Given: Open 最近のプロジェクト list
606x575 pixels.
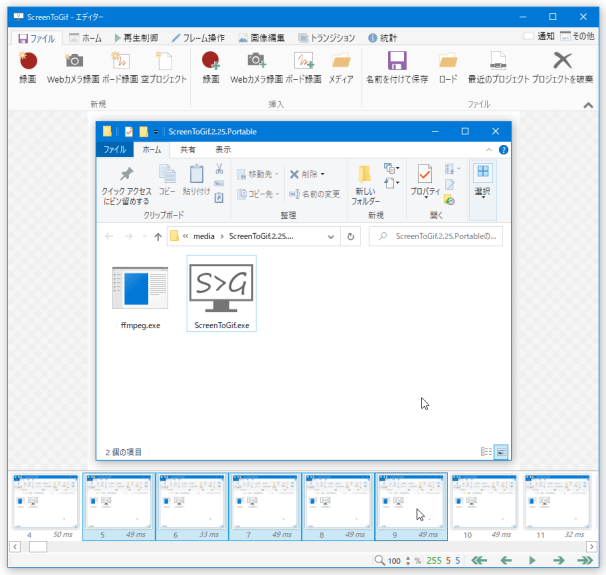Looking at the screenshot, I should tap(496, 67).
